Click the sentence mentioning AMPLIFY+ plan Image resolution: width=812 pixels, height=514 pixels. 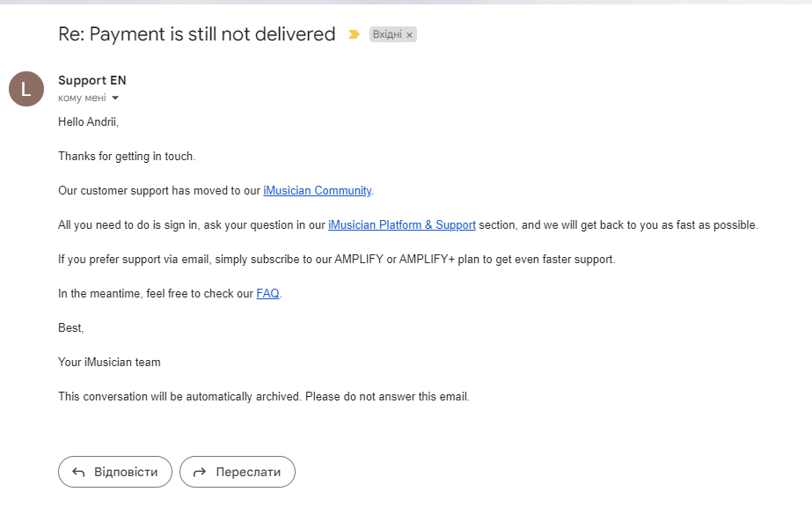tap(337, 259)
